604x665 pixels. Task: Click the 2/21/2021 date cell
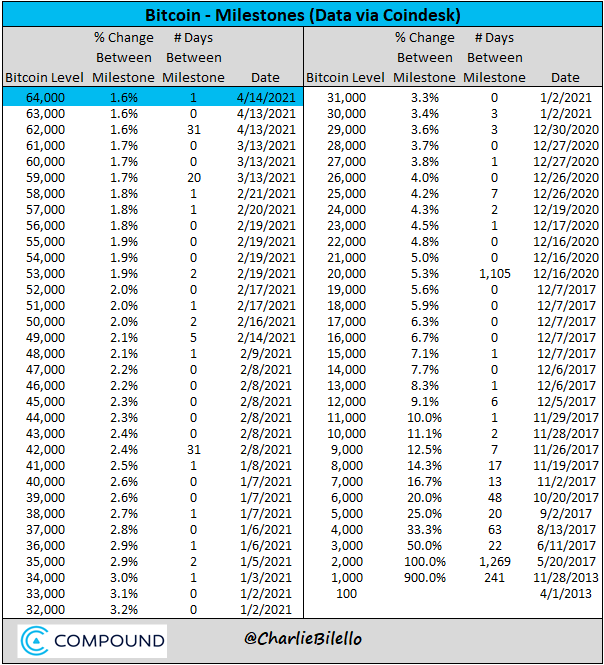pyautogui.click(x=266, y=194)
